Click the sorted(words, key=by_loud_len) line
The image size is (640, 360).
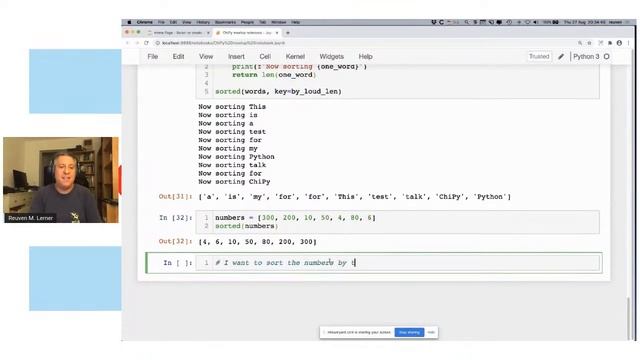(278, 91)
